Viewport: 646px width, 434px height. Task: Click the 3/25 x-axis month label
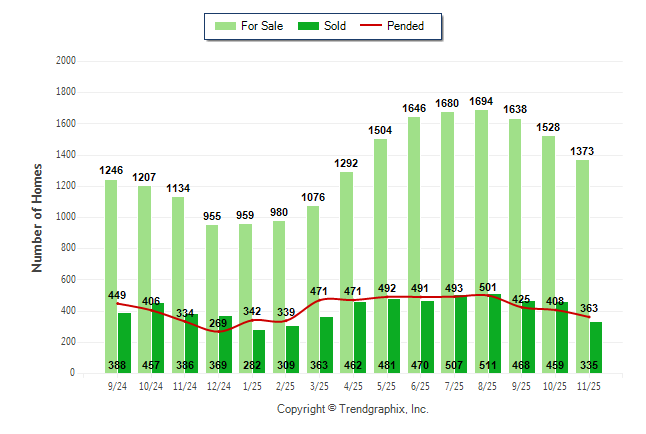point(320,387)
